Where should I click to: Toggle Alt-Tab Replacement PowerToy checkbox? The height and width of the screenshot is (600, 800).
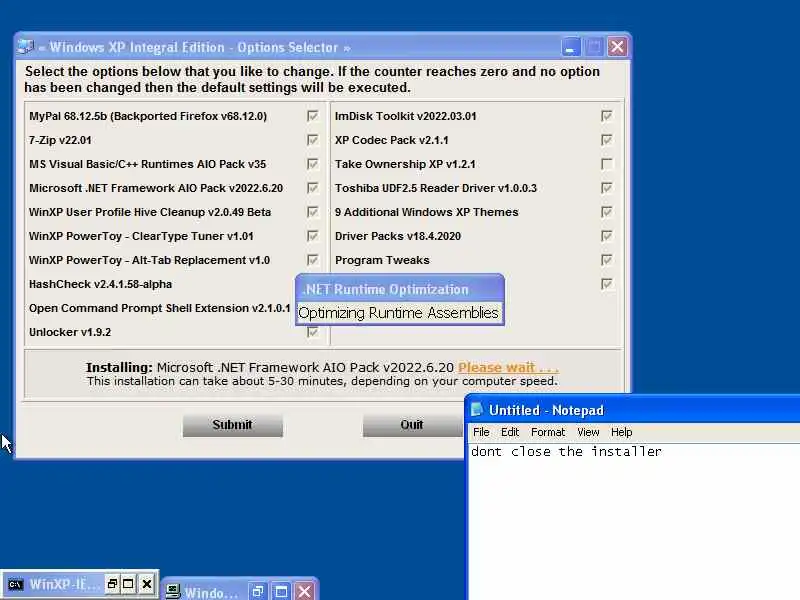tap(313, 260)
